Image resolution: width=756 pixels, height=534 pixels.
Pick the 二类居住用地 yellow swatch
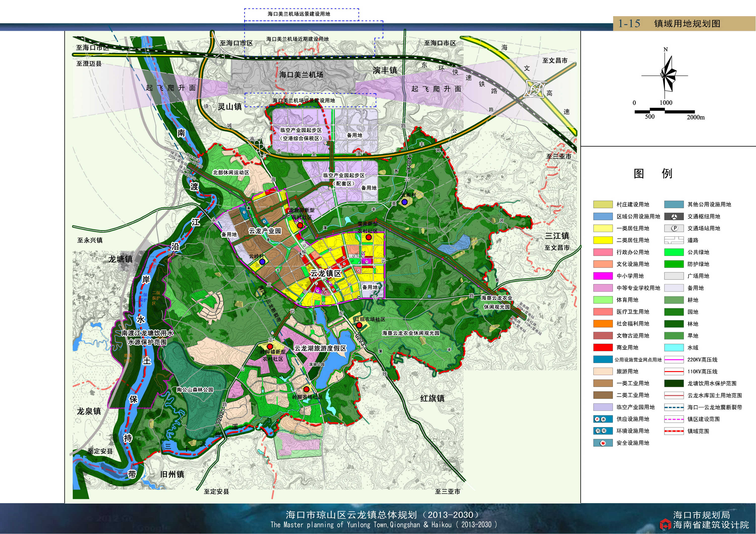point(603,240)
